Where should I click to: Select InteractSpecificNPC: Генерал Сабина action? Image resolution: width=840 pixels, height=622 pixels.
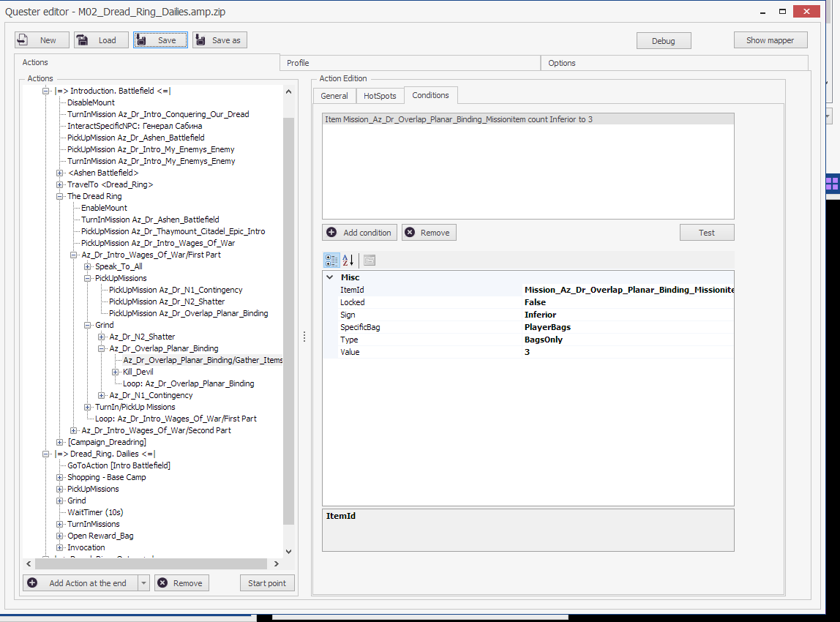coord(135,126)
